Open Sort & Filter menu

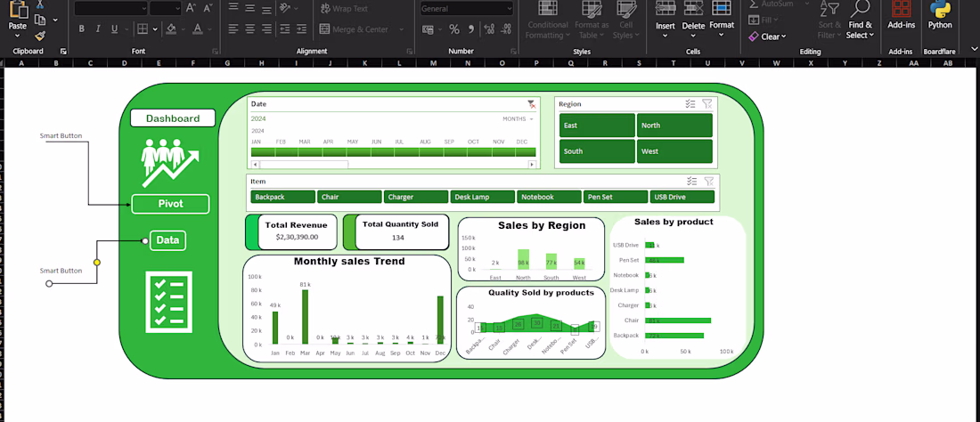click(x=830, y=20)
